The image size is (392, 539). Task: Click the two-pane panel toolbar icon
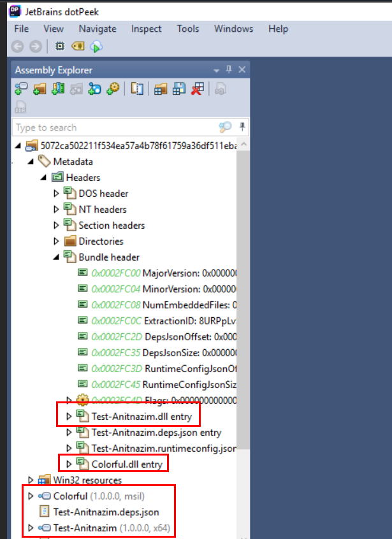137,89
